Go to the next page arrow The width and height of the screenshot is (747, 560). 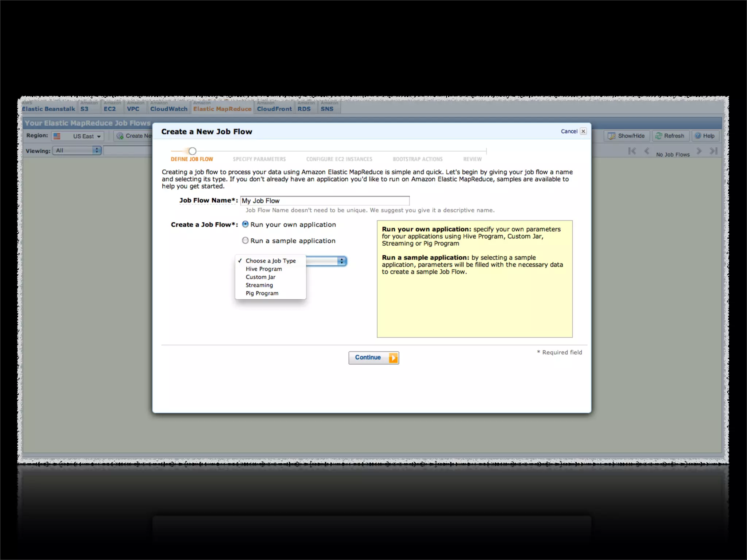coord(699,151)
